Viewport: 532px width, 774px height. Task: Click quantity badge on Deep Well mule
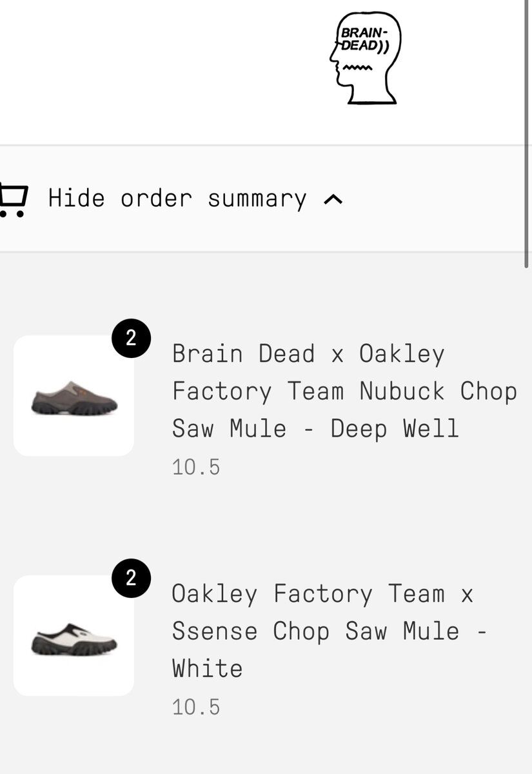coord(131,338)
